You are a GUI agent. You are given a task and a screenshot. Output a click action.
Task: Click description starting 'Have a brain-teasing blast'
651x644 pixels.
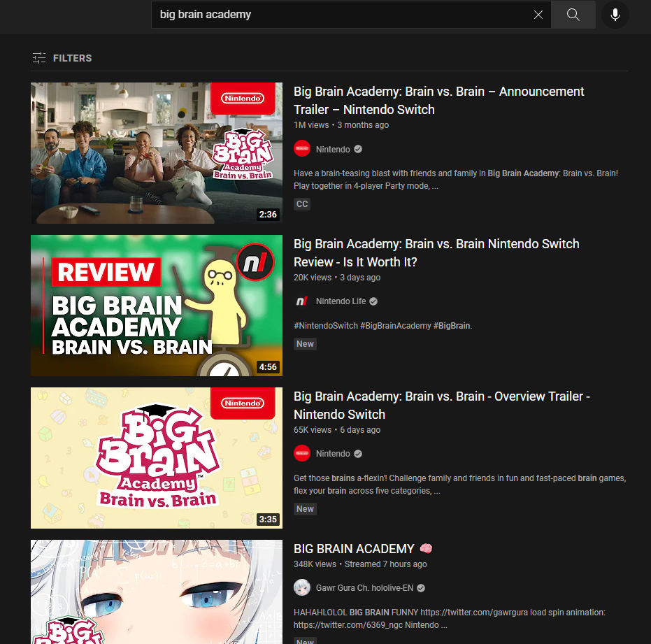456,180
